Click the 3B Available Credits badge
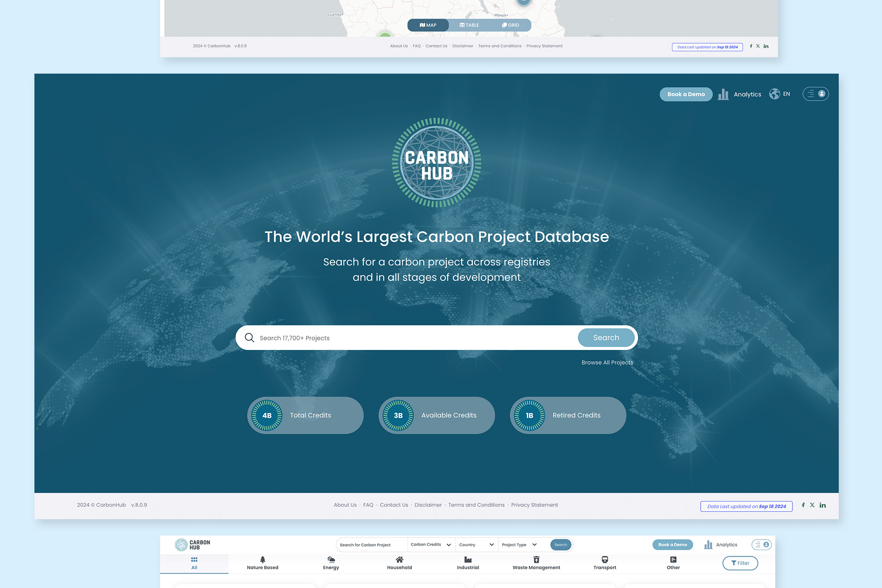 coord(437,415)
